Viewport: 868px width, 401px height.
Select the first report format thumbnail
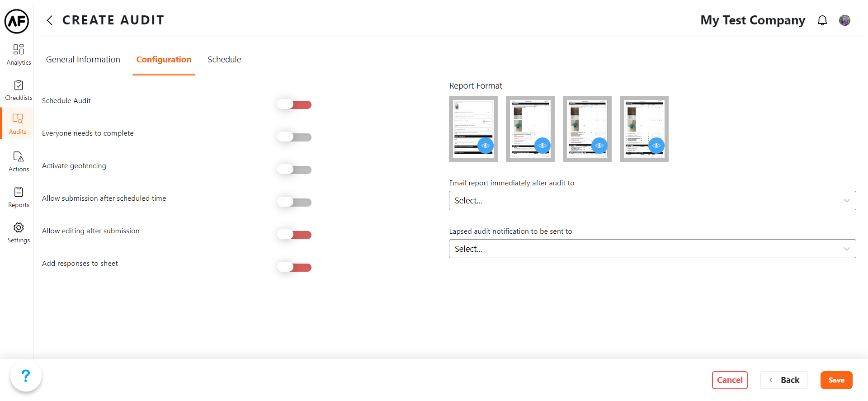pos(473,128)
